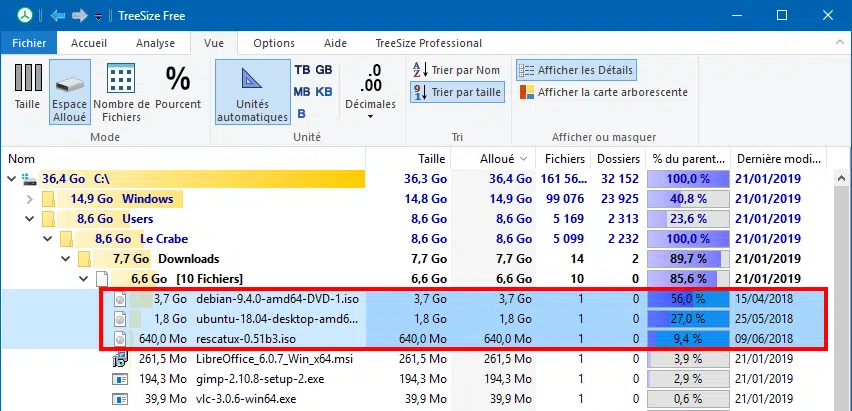Select rescatux-0.51b3.iso file name
The image size is (852, 411).
tap(246, 339)
